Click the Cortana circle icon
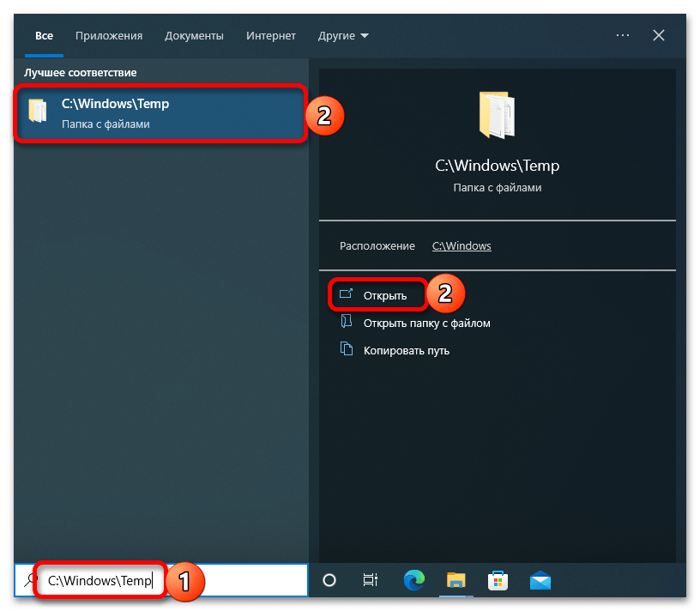Viewport: 700px width, 611px height. 329,581
